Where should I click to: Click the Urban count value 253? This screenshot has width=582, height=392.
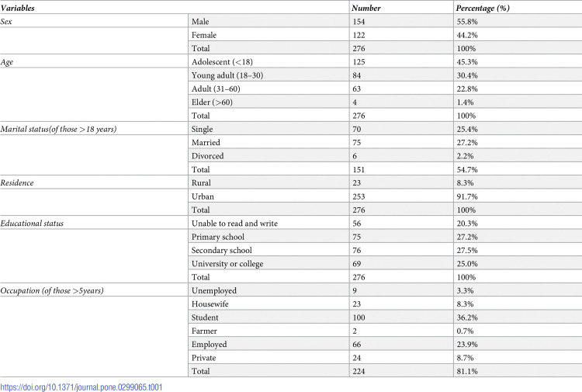(359, 196)
